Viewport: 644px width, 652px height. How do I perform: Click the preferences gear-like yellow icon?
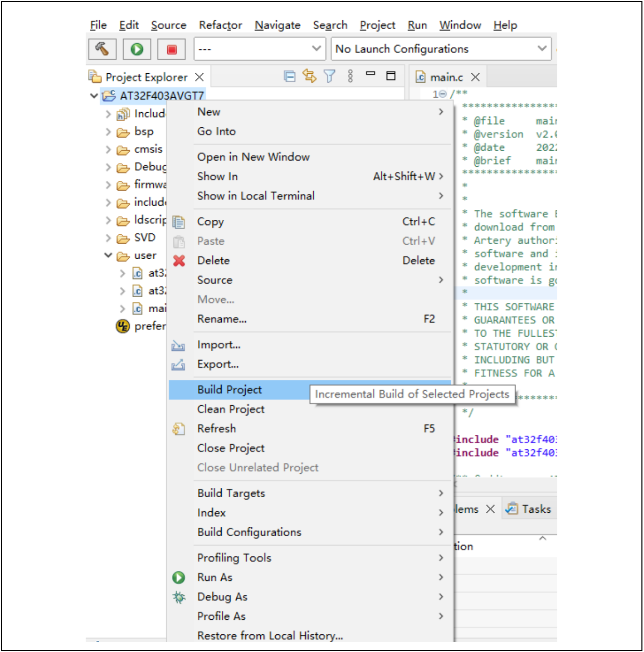pyautogui.click(x=123, y=326)
